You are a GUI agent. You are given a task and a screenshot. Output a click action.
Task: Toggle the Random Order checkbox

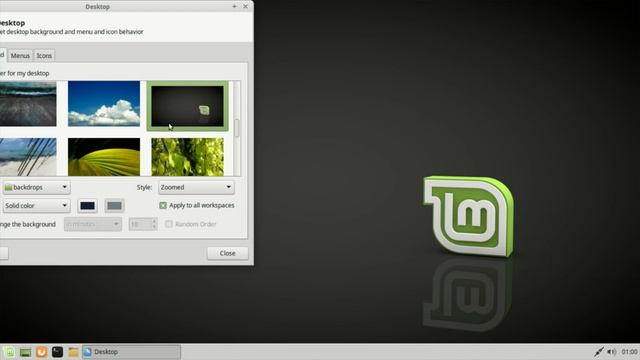point(169,224)
